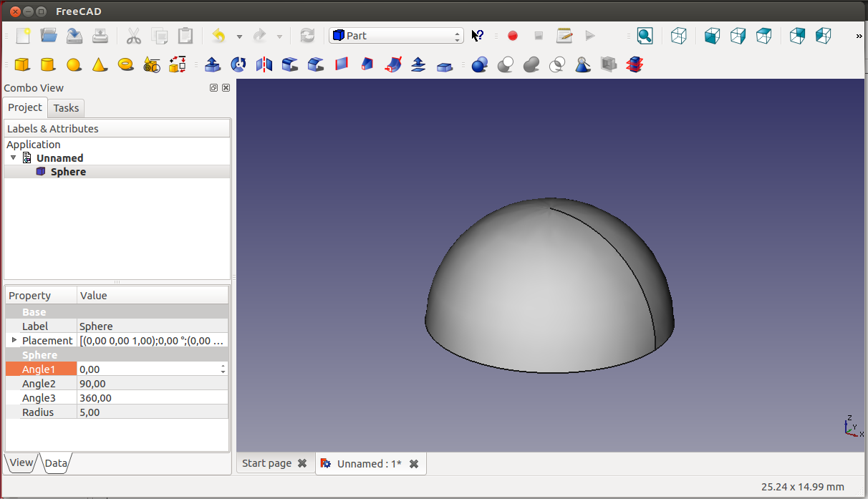
Task: Start macro recording with red button
Action: pyautogui.click(x=513, y=36)
